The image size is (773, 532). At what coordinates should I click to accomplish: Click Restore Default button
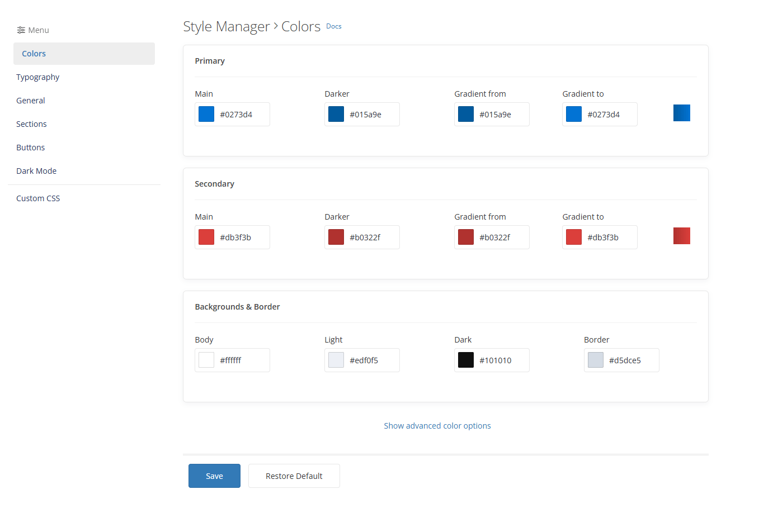(x=294, y=476)
